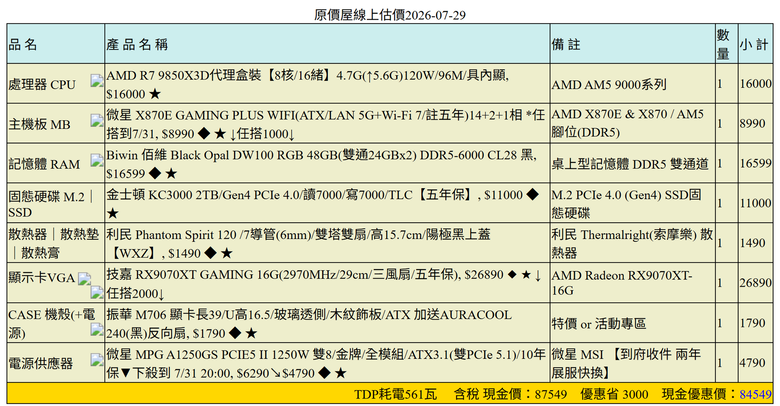This screenshot has width=780, height=406.
Task: Click the motherboard subtotal 8990
Action: click(x=752, y=123)
